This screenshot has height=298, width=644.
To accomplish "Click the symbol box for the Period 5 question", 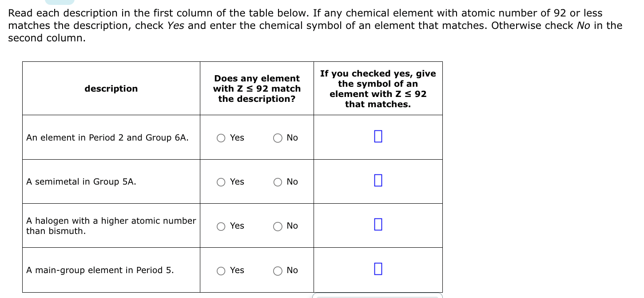I will click(378, 269).
